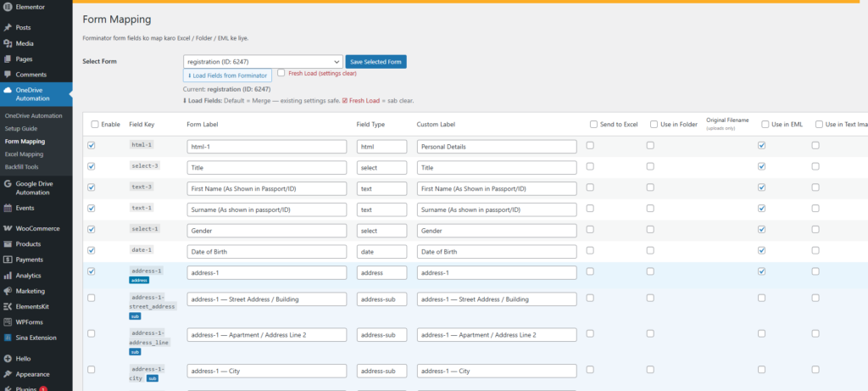Click the Hello plus icon
Screen dimensions: 868x391
click(x=8, y=358)
